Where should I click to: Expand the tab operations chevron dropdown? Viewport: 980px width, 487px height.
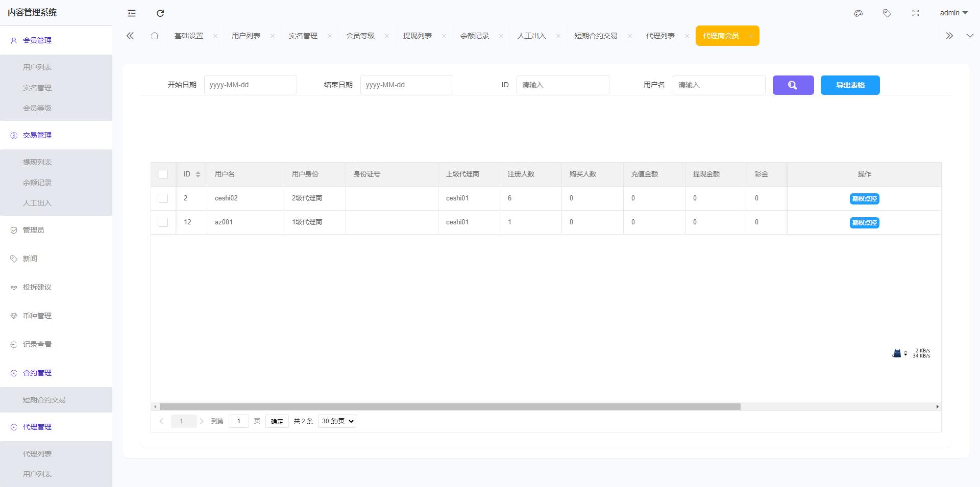(970, 36)
